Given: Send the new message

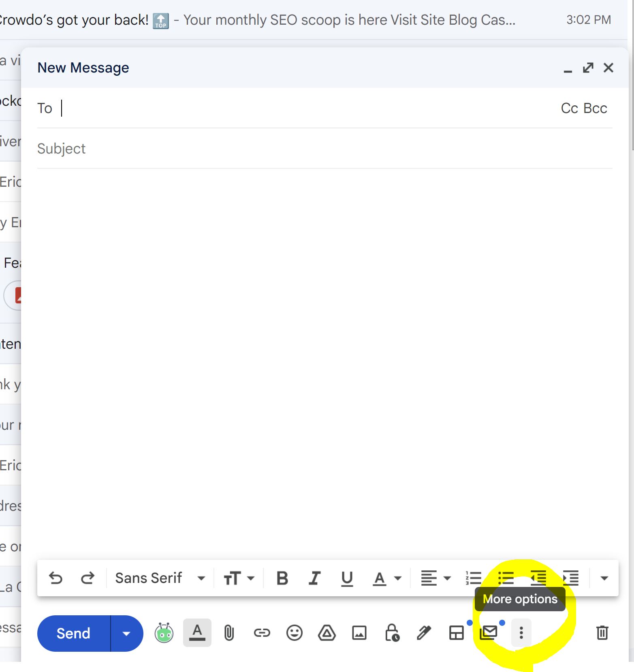Looking at the screenshot, I should coord(73,633).
